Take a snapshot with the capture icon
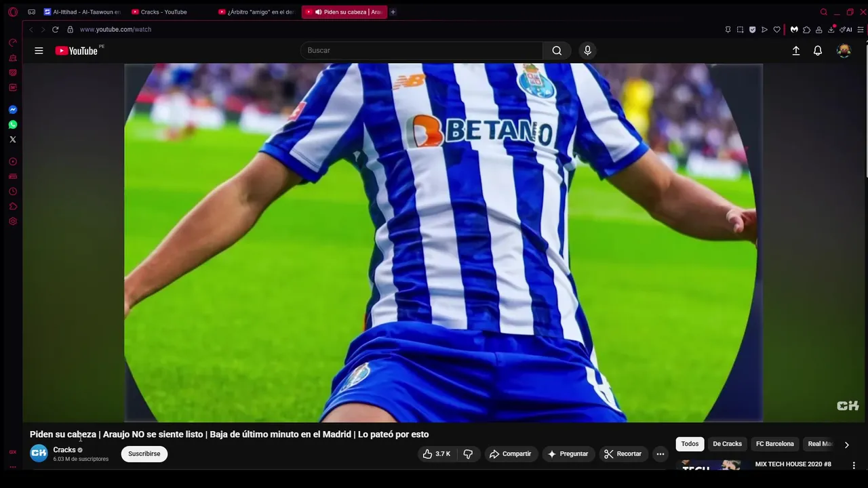This screenshot has height=488, width=868. coord(740,30)
